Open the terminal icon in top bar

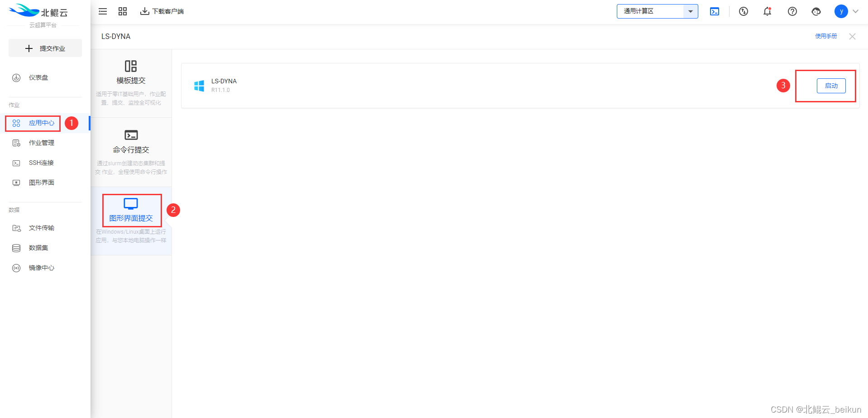pyautogui.click(x=715, y=11)
